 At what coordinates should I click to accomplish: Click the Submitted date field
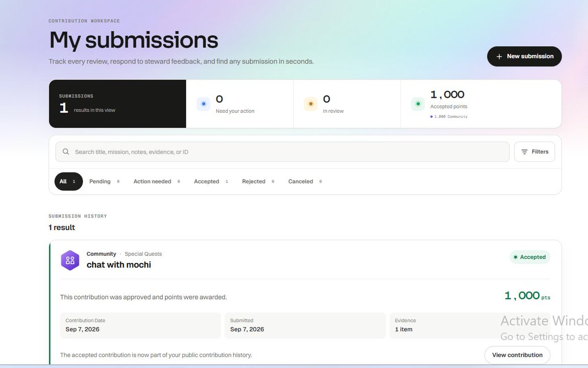point(305,325)
